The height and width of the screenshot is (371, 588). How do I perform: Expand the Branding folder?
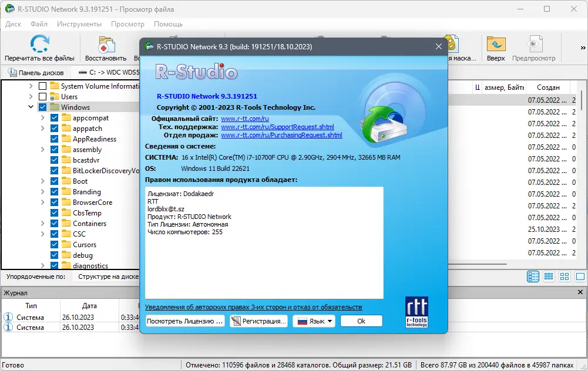click(x=42, y=191)
